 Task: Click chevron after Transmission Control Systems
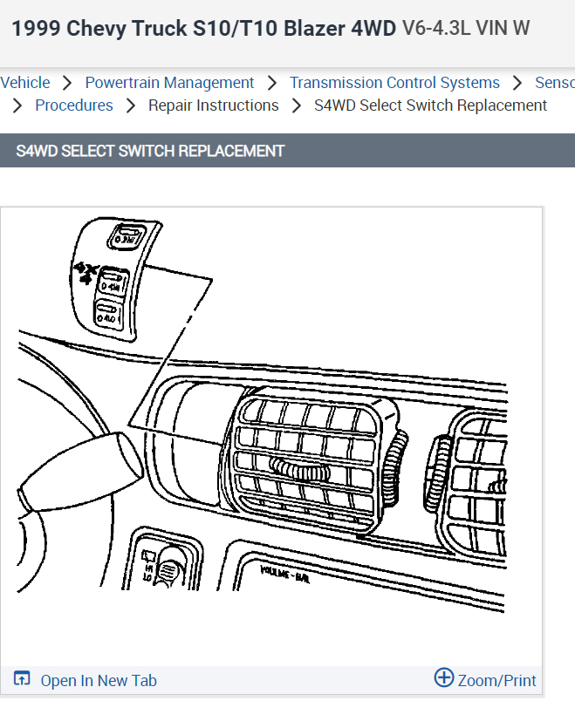tap(517, 83)
